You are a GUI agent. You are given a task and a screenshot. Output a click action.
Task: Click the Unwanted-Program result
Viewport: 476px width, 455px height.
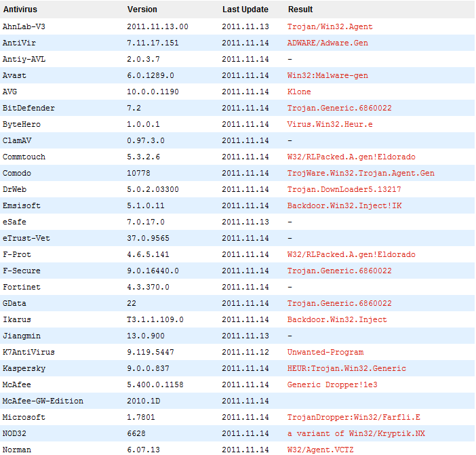point(325,353)
